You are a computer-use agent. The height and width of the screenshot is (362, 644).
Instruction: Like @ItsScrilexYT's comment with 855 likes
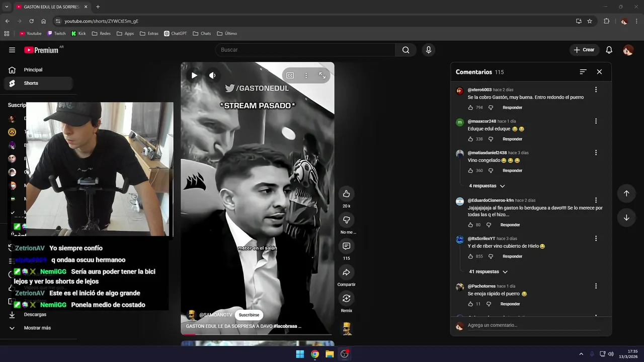click(470, 256)
